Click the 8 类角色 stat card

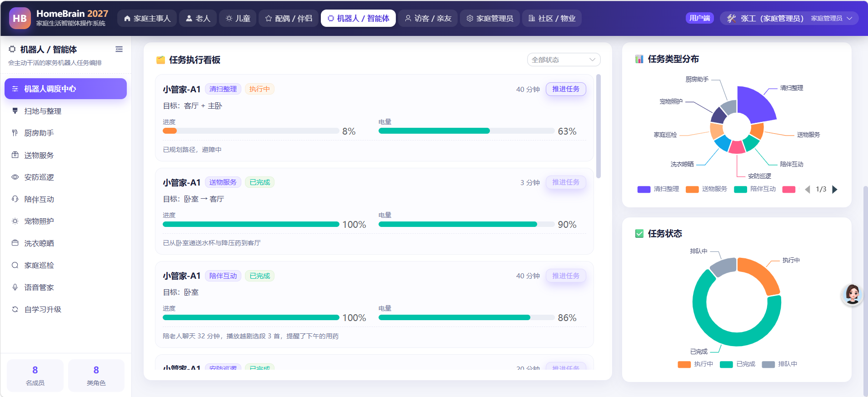click(x=96, y=376)
